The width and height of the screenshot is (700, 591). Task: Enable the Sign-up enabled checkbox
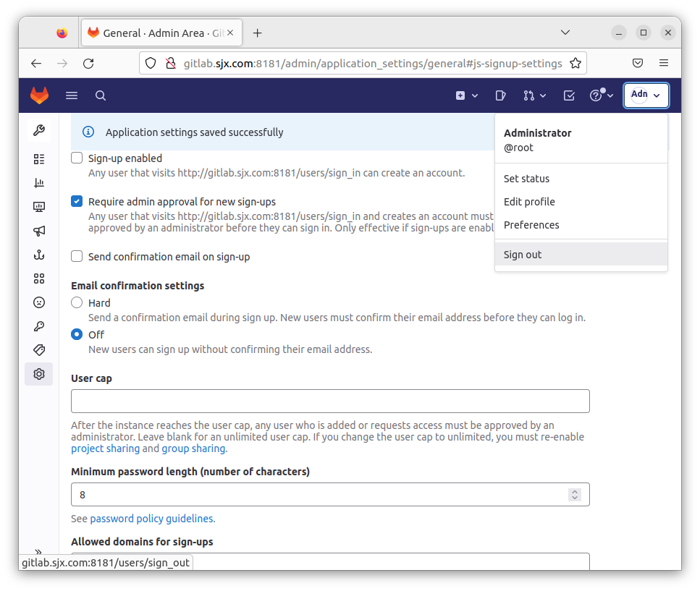[77, 158]
